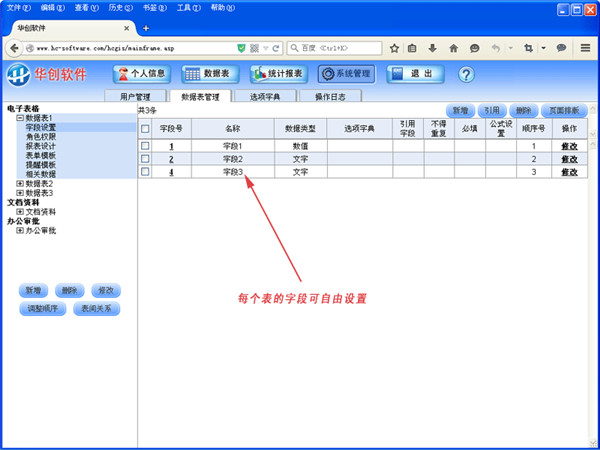Screen dimensions: 600x450
Task: Tick the checkbox for 字段3 row
Action: coord(145,172)
